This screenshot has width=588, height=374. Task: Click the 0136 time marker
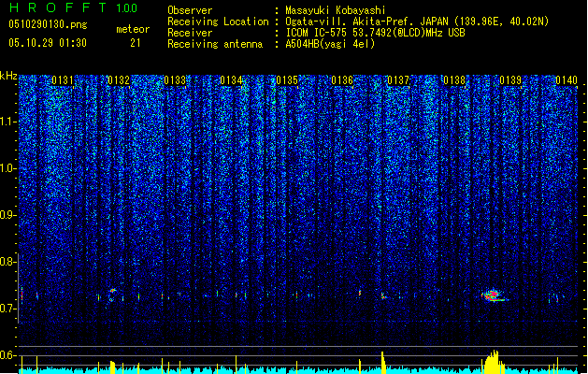click(342, 80)
